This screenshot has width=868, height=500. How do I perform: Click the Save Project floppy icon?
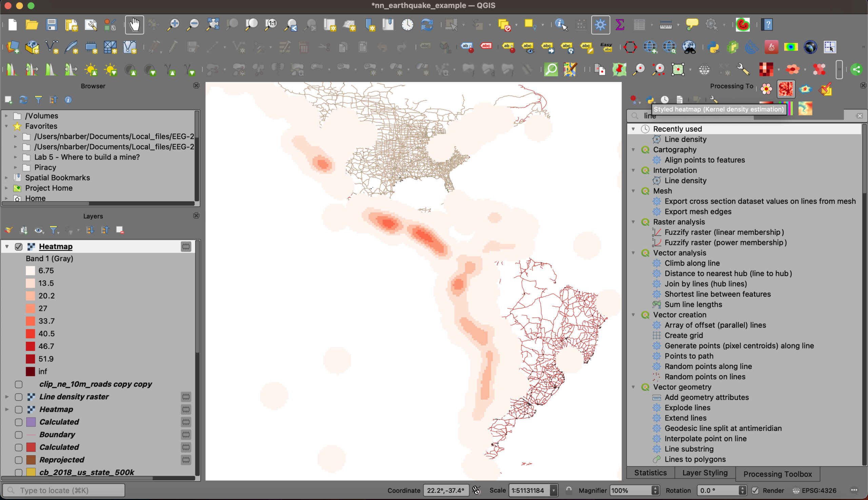click(x=52, y=25)
